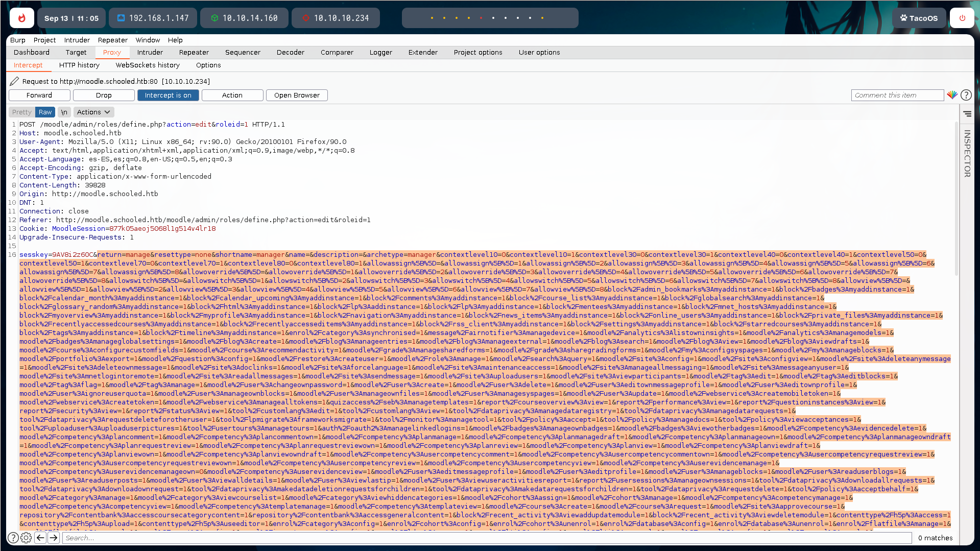Viewport: 980px width, 551px height.
Task: Click the next match forward arrow
Action: pos(54,538)
